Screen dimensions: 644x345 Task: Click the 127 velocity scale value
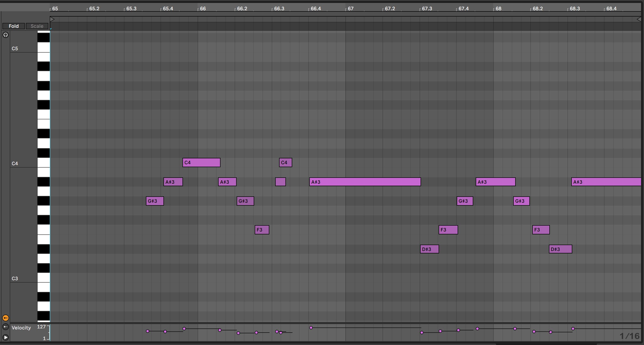(41, 326)
